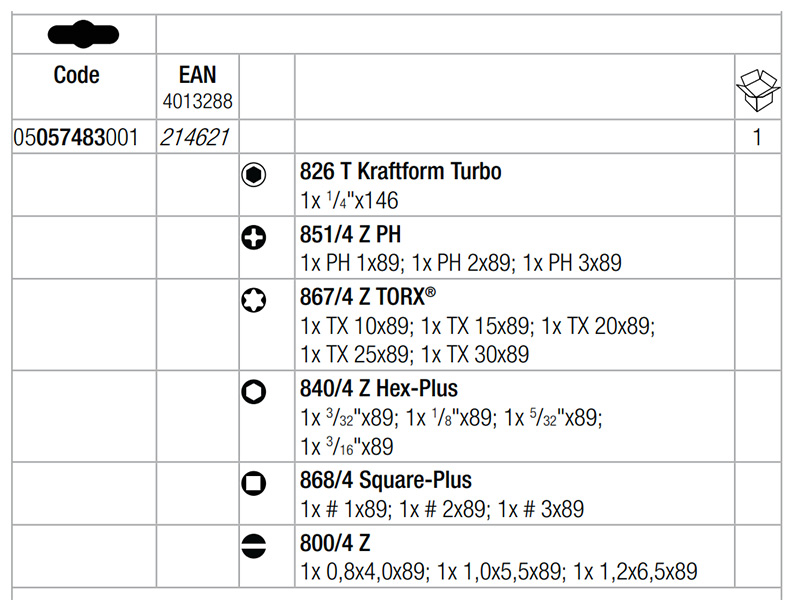Click the packaging quantity value 1
The height and width of the screenshot is (600, 790).
click(x=756, y=137)
